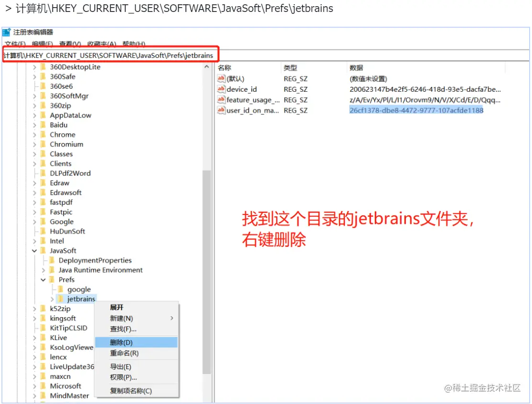Select 权限(P)... in context menu
Viewport: 532px width, 404px height.
(x=136, y=377)
